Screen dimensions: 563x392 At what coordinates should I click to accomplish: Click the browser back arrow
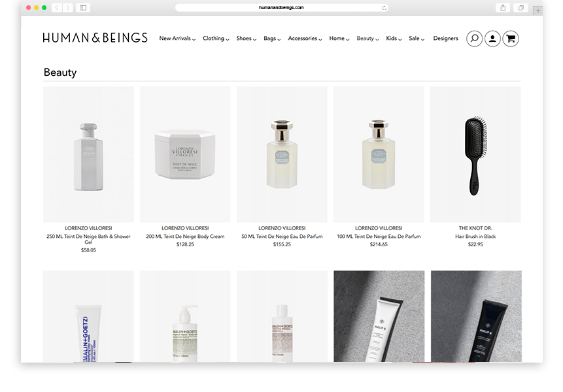pos(57,8)
